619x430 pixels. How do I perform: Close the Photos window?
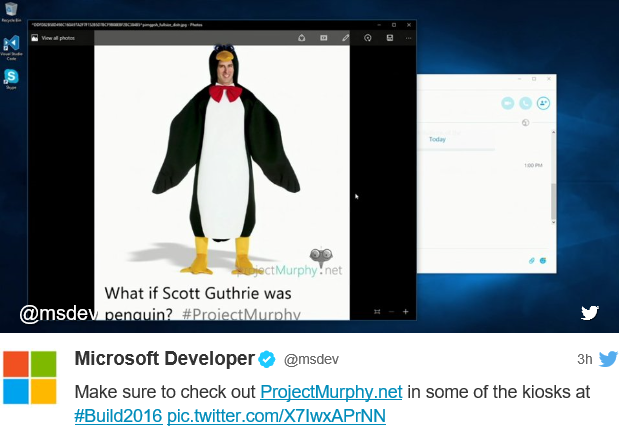[409, 25]
